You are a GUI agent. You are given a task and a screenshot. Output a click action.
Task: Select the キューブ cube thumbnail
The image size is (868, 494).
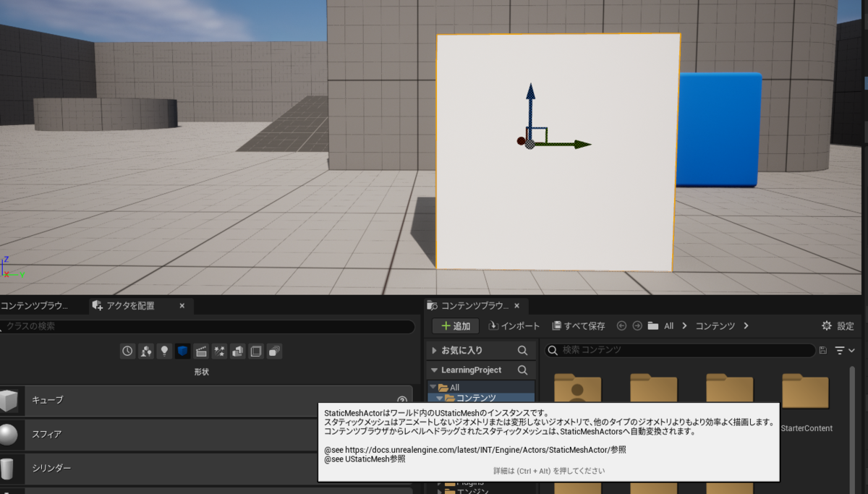pyautogui.click(x=8, y=400)
